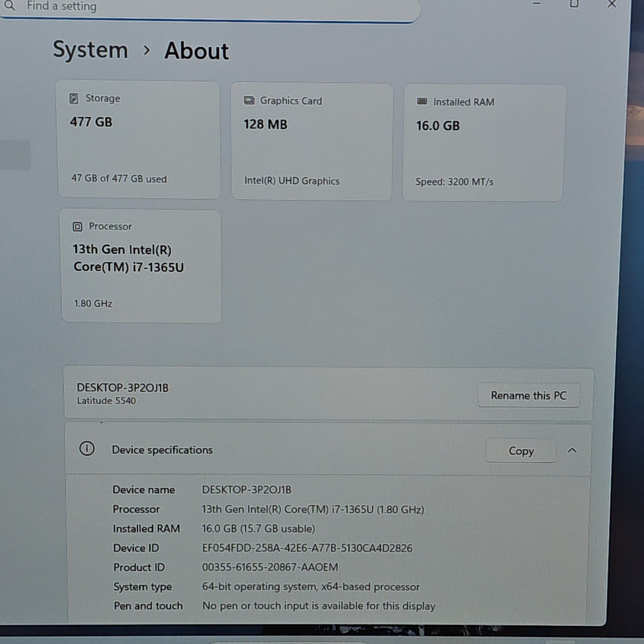The height and width of the screenshot is (644, 644).
Task: Click the Graphics Card icon
Action: (249, 100)
